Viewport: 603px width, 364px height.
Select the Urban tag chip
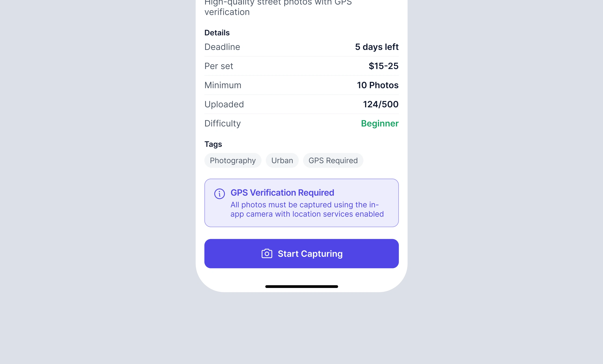pos(282,160)
